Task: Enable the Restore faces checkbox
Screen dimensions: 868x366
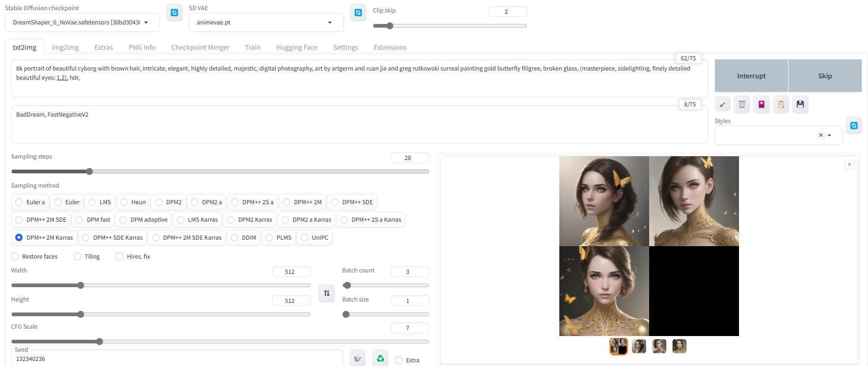Action: coord(15,256)
